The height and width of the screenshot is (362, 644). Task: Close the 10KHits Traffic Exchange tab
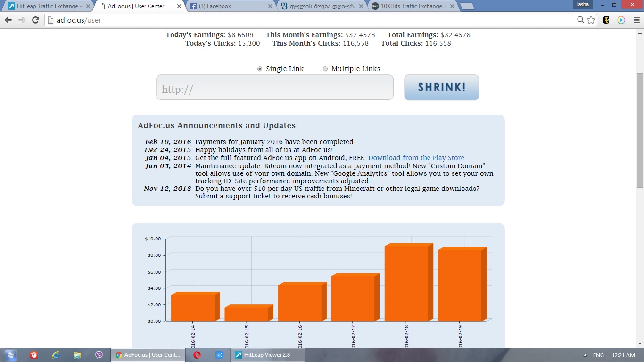pyautogui.click(x=453, y=6)
